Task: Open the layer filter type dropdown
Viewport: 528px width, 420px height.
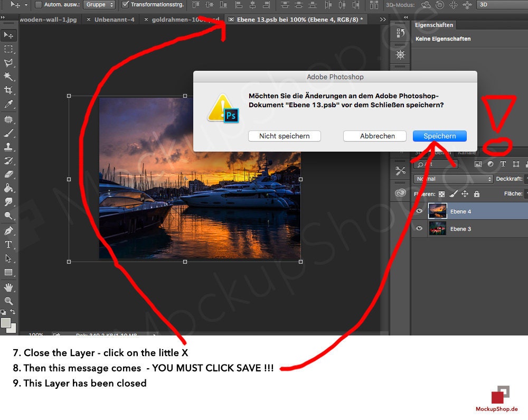Action: [436, 164]
